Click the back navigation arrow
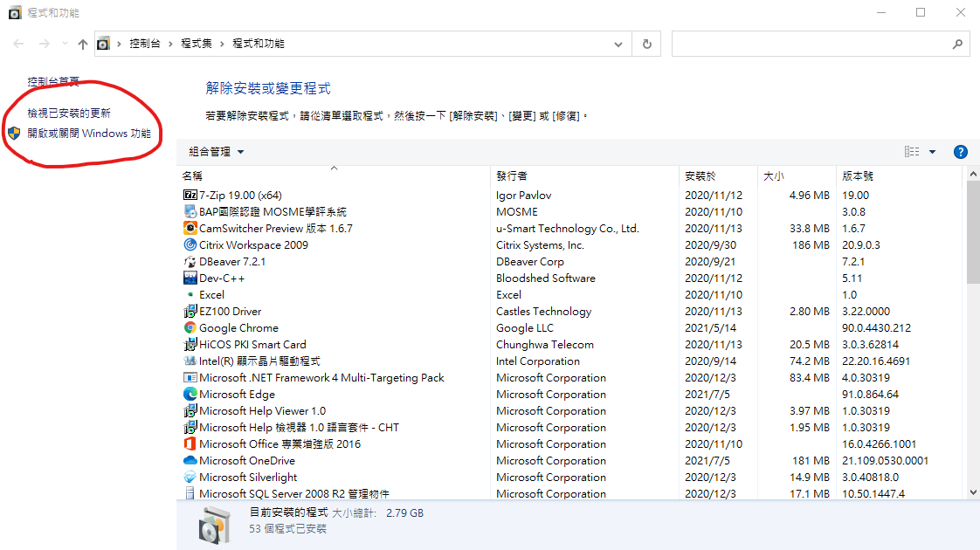This screenshot has height=550, width=980. [18, 44]
